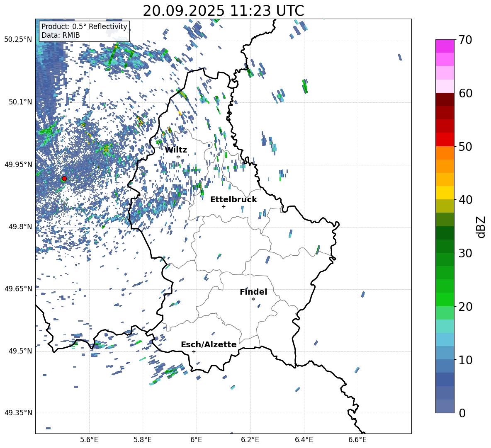Image resolution: width=491 pixels, height=448 pixels.
Task: Click the 40 tick on colorbar
Action: (465, 200)
